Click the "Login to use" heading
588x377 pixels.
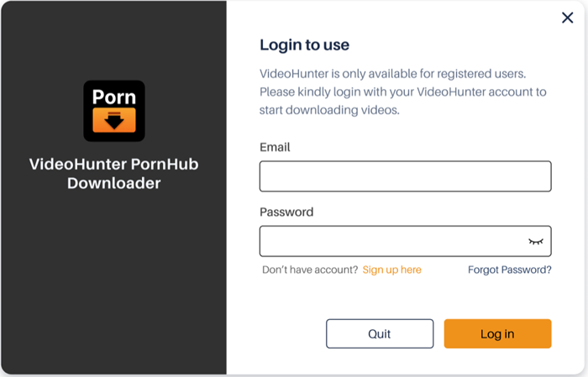(x=304, y=45)
